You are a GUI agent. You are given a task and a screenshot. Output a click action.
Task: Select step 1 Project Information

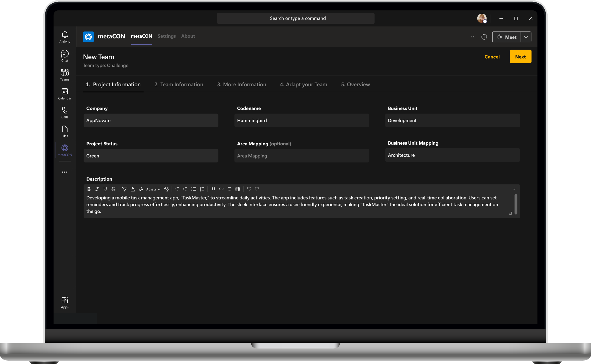tap(113, 85)
